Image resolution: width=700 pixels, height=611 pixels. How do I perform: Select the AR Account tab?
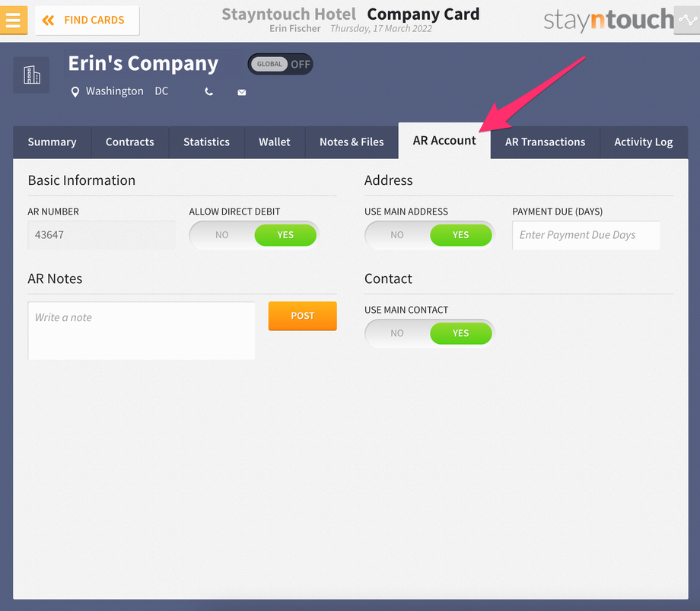coord(444,141)
